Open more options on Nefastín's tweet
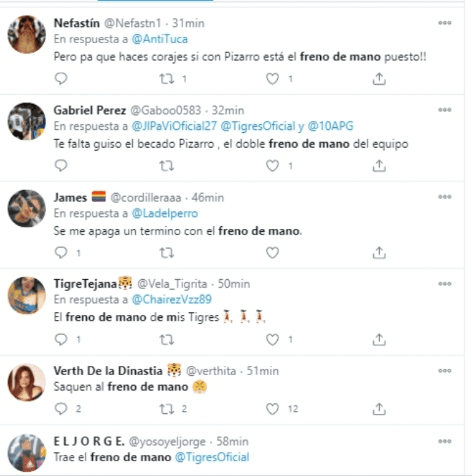 pos(445,23)
